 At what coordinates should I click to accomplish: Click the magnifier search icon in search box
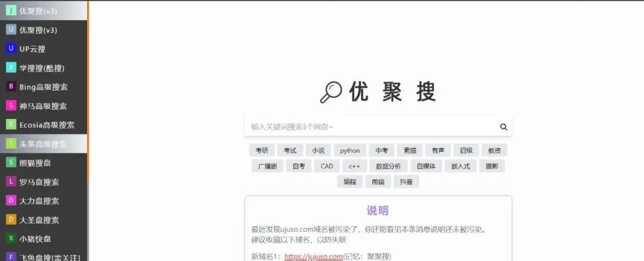pyautogui.click(x=503, y=127)
